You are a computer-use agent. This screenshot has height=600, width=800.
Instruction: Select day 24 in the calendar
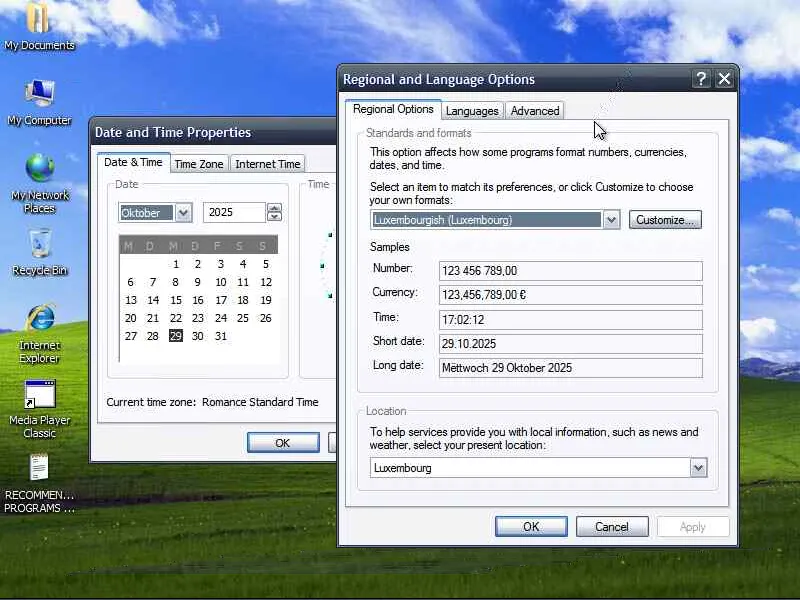pos(220,318)
